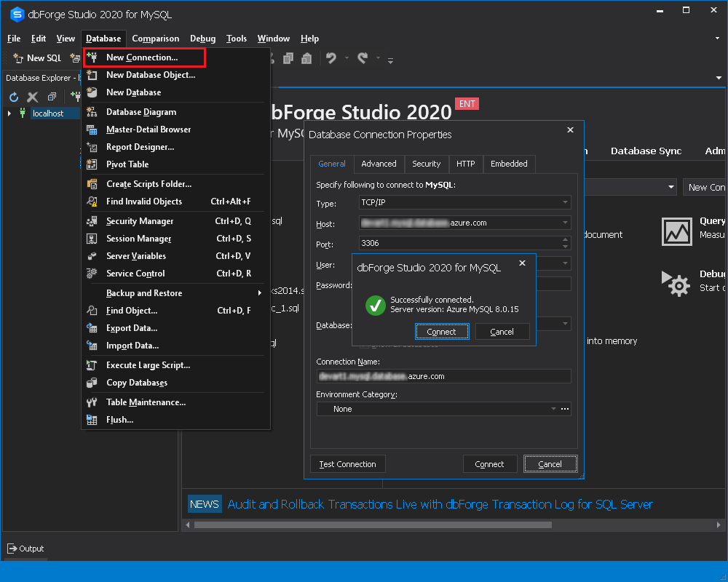The width and height of the screenshot is (728, 582).
Task: Click the Query Profiler chart icon
Action: 676,231
